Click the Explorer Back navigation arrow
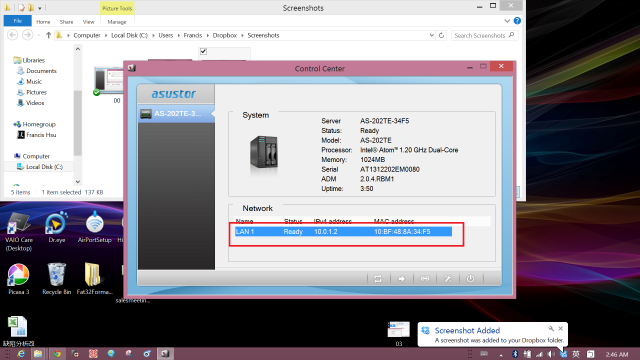This screenshot has width=640, height=360. 13,35
